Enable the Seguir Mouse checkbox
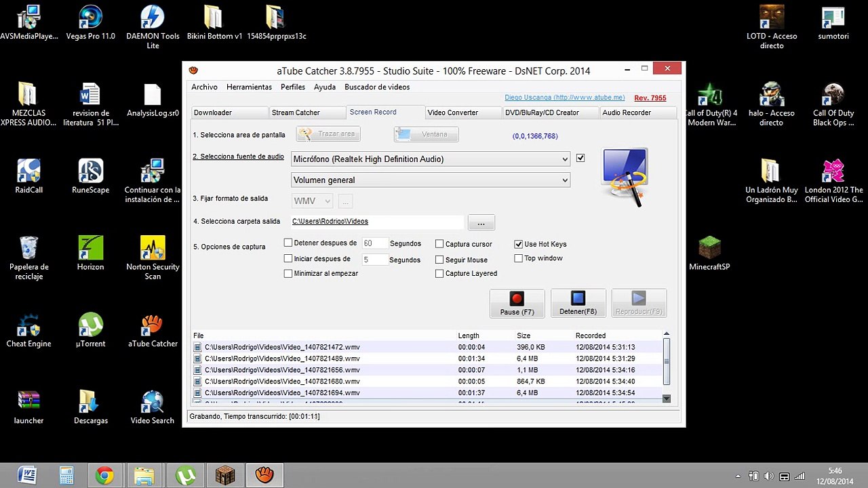Viewport: 868px width, 488px height. (439, 260)
